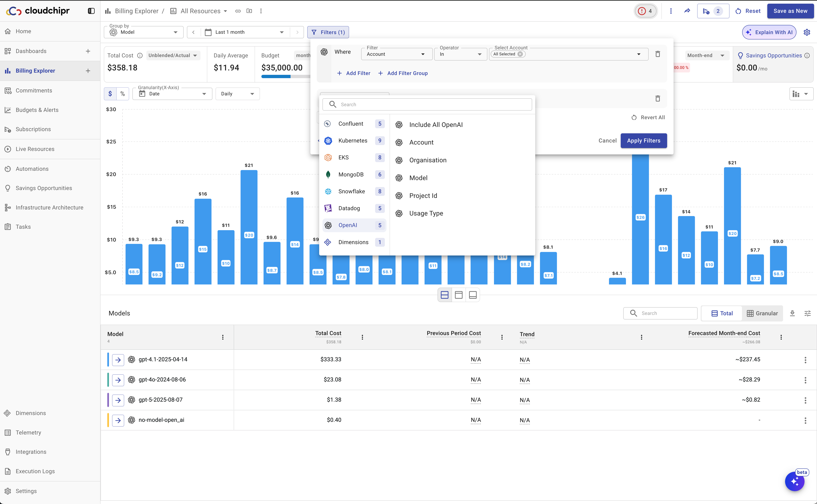
Task: Select Kubernetes in the filter provider list
Action: coord(353,141)
